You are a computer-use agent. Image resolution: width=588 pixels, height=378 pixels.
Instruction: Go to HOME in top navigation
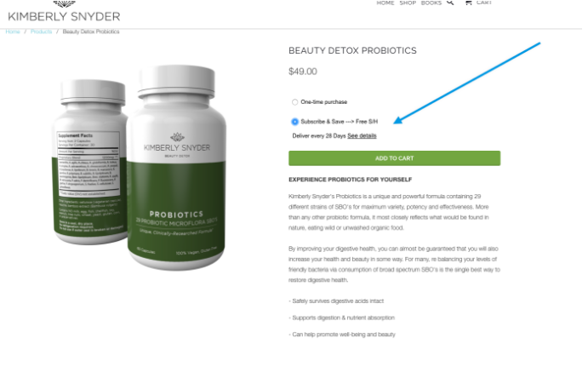tap(385, 3)
